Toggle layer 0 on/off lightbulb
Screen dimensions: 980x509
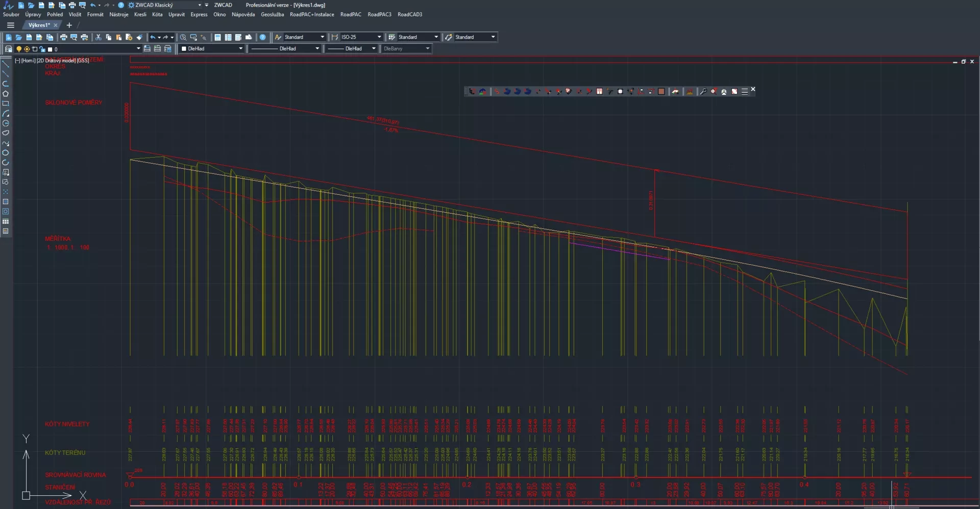click(19, 49)
